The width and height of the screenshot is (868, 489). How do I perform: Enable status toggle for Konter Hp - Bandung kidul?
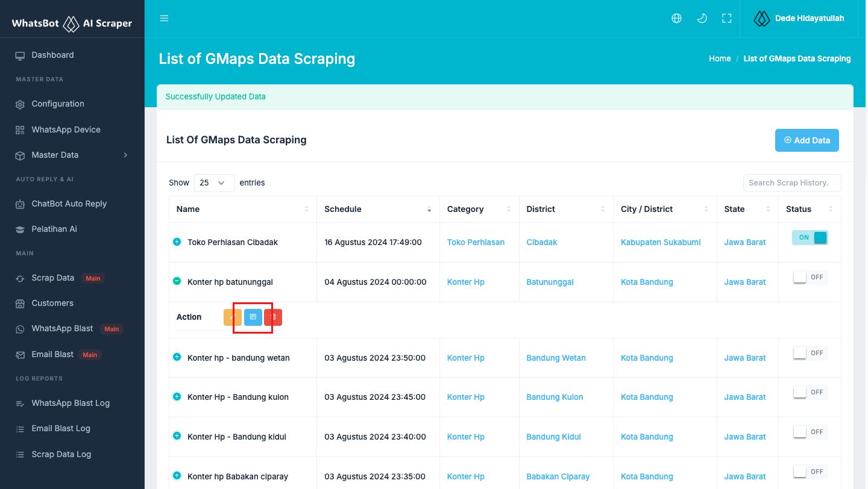810,432
